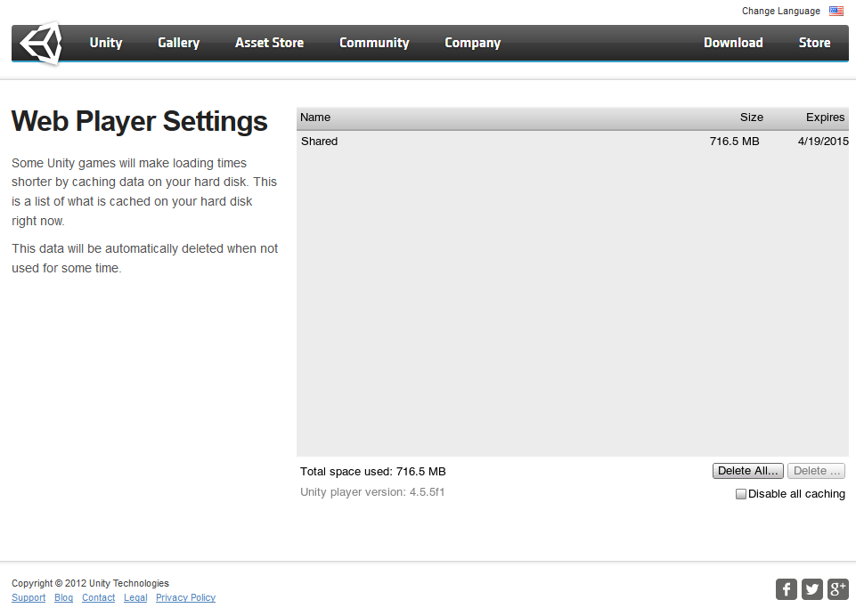Open the Blog footer link
856x616 pixels.
pyautogui.click(x=63, y=597)
